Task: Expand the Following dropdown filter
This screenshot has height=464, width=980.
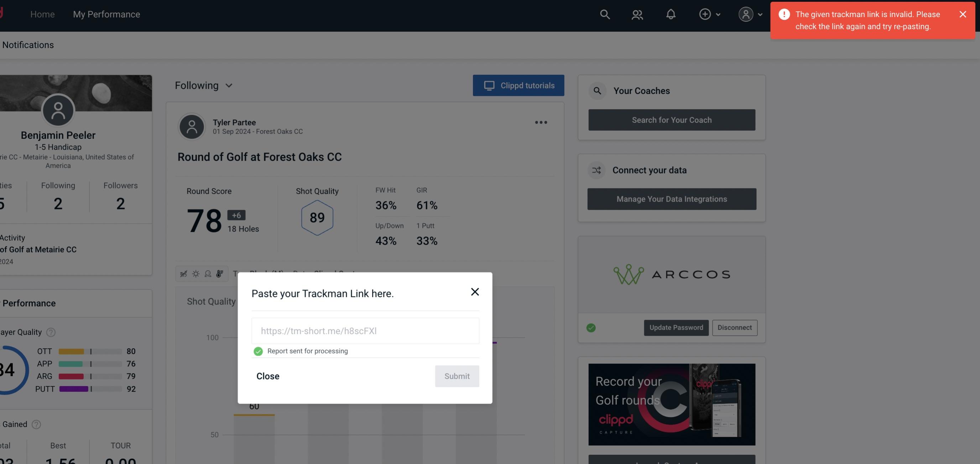Action: pos(204,85)
